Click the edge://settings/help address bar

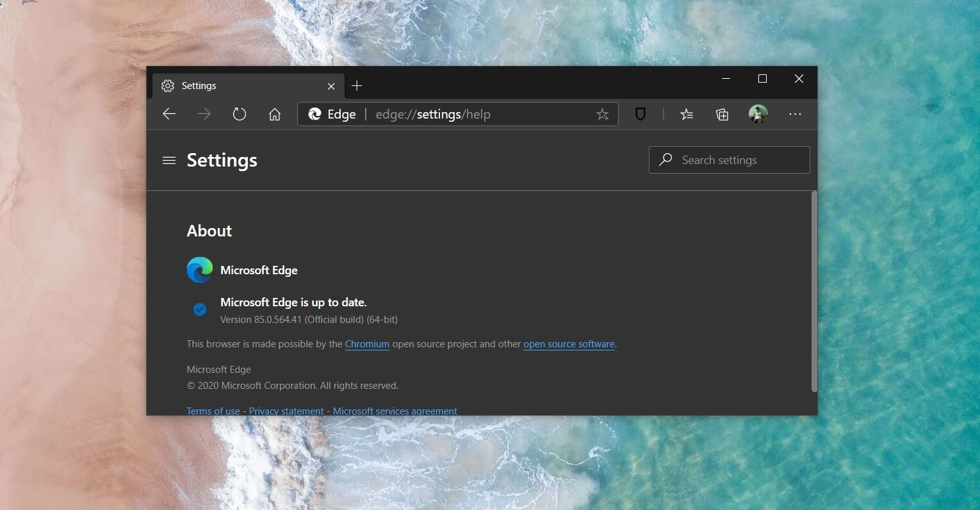(458, 114)
